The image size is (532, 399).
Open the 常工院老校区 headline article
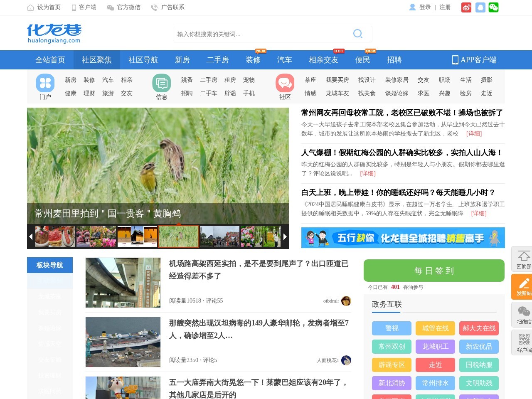(402, 113)
